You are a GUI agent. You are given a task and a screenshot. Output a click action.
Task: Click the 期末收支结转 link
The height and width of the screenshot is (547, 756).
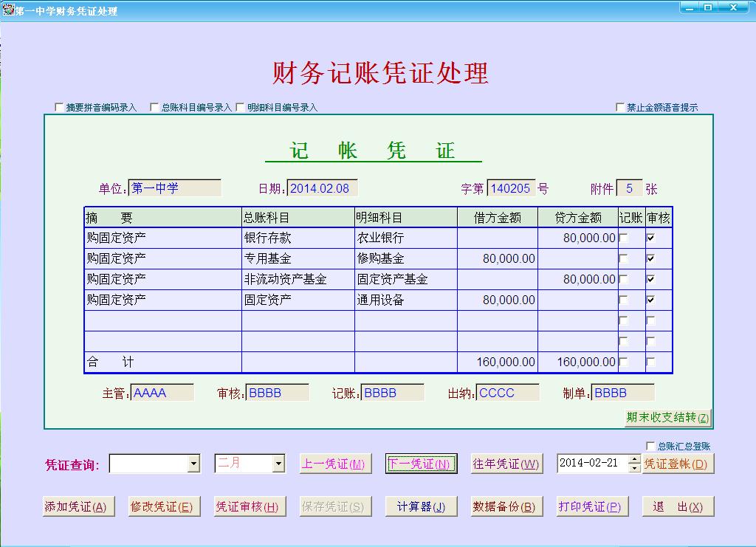tap(669, 418)
